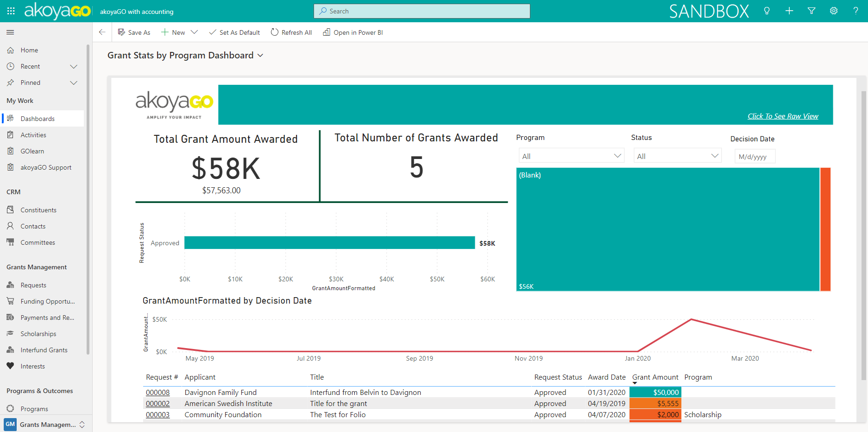868x432 pixels.
Task: Click the $5,555 grant amount cell
Action: click(x=655, y=403)
